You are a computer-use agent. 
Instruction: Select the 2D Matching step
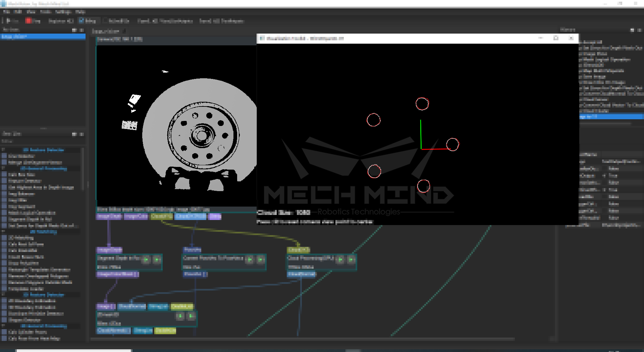[x=21, y=238]
